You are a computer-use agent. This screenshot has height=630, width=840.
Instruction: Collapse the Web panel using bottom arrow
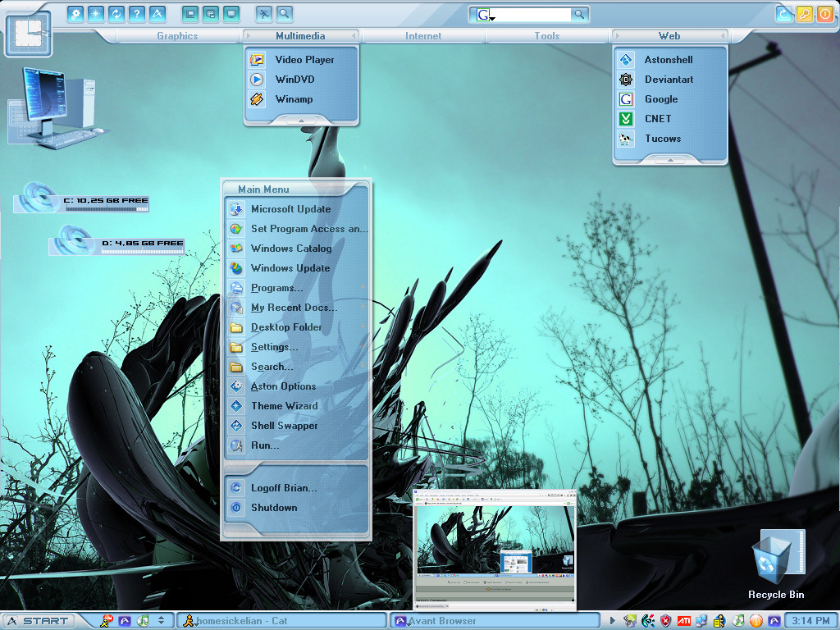(x=669, y=160)
